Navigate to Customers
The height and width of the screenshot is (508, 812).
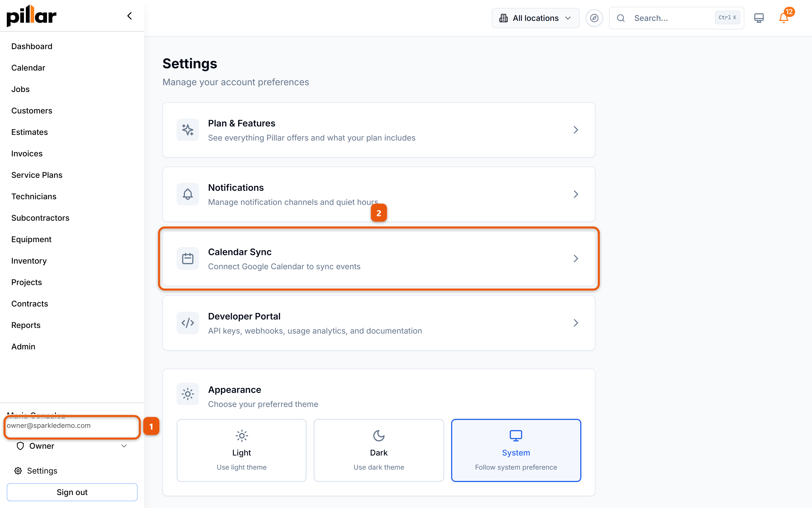point(32,111)
